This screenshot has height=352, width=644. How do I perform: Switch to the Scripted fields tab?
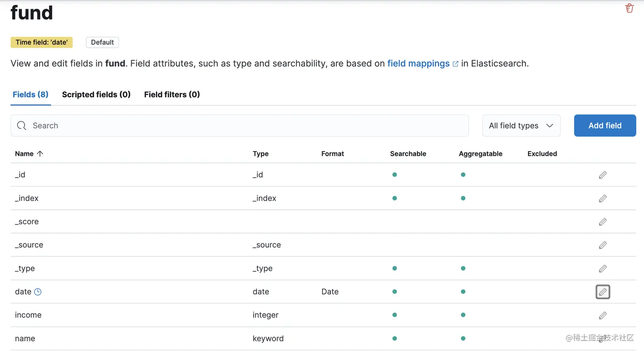click(x=96, y=94)
